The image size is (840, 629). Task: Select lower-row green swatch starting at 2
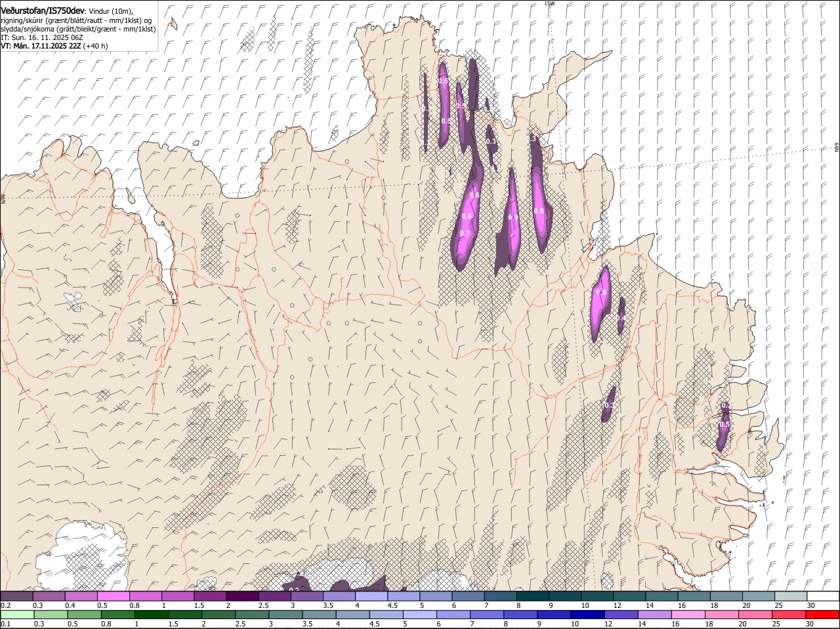[219, 615]
